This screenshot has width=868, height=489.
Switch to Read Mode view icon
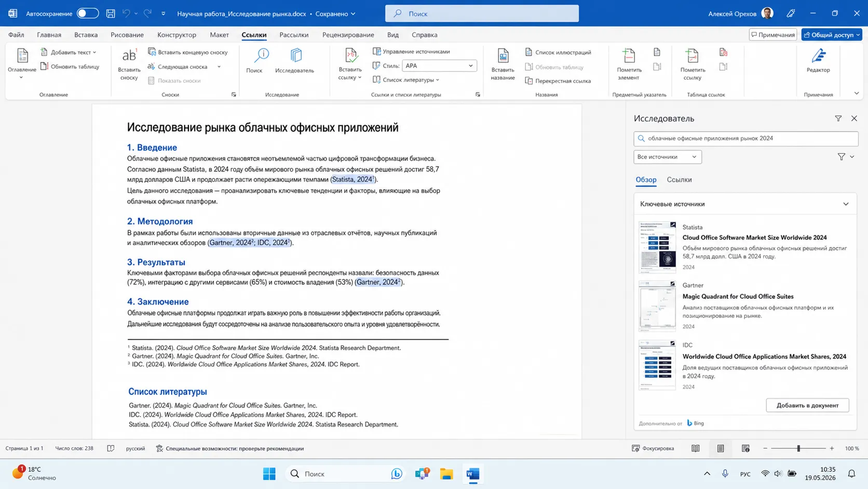click(x=695, y=448)
